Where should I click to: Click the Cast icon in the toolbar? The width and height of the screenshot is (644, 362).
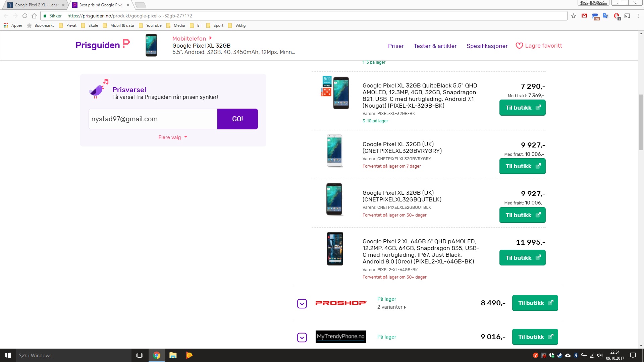(627, 16)
